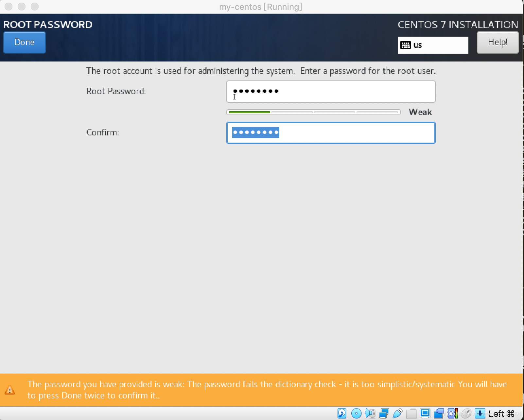Click my-centos [Running] window title
The image size is (524, 420).
click(x=261, y=7)
